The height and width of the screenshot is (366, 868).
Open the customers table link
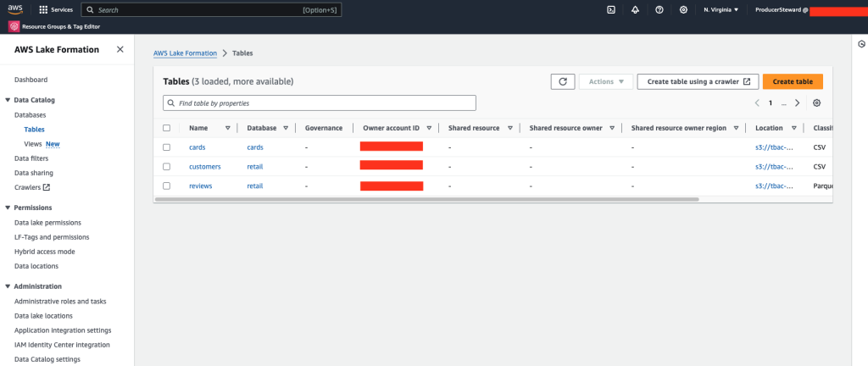tap(205, 166)
